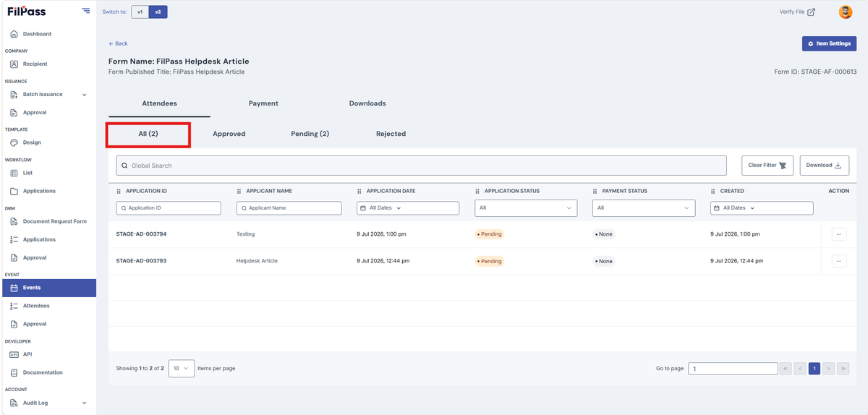Collapse sidebar using hamburger menu icon
The width and height of the screenshot is (868, 415).
[x=86, y=11]
